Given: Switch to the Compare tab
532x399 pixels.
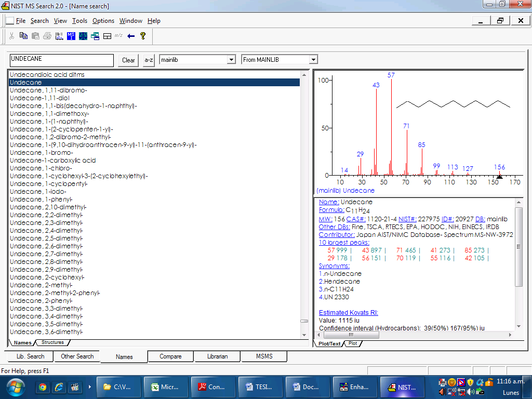Looking at the screenshot, I should coord(170,356).
